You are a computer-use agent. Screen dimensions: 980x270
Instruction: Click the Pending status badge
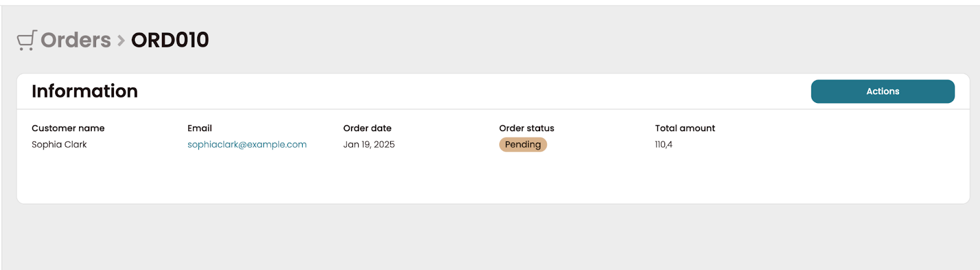[522, 144]
